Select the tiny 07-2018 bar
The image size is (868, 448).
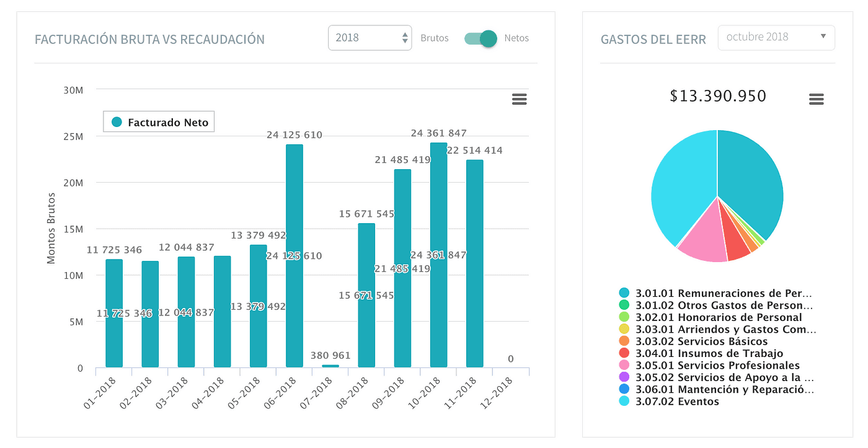point(330,366)
